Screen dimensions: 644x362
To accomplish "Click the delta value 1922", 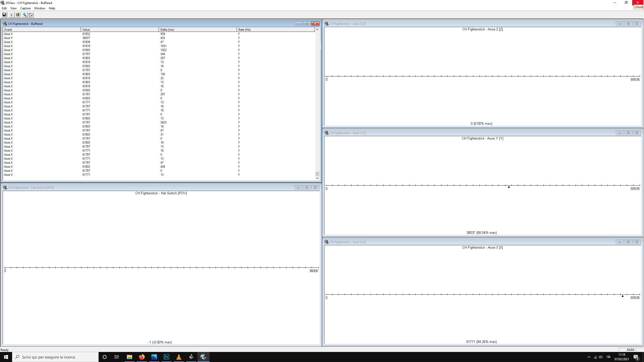I will 164,50.
